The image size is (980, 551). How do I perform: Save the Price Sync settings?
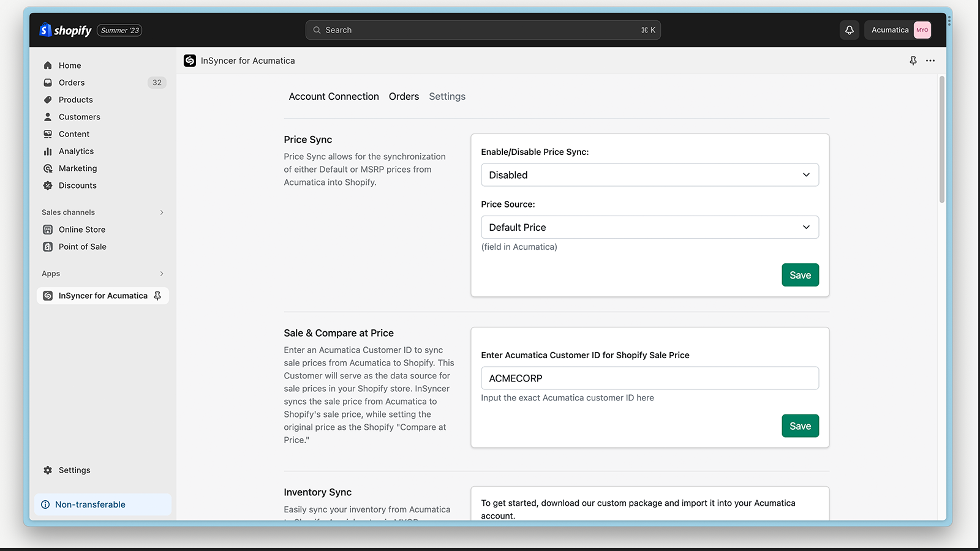800,275
